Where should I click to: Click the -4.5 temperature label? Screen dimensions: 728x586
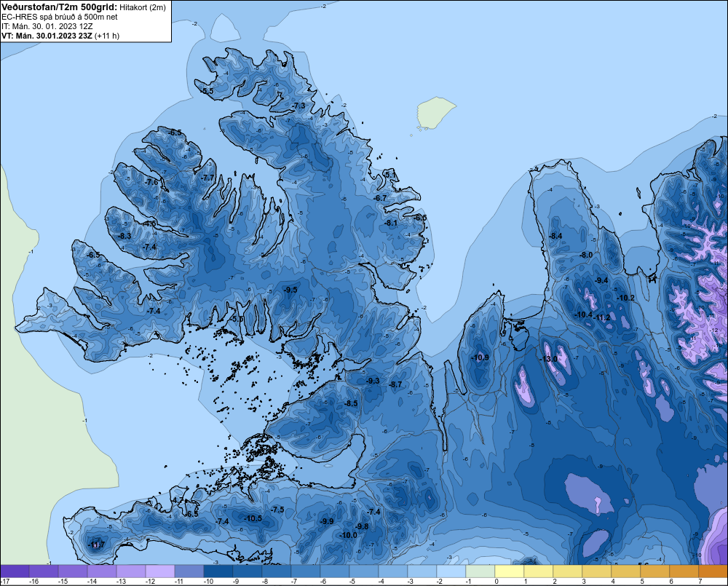point(149,223)
